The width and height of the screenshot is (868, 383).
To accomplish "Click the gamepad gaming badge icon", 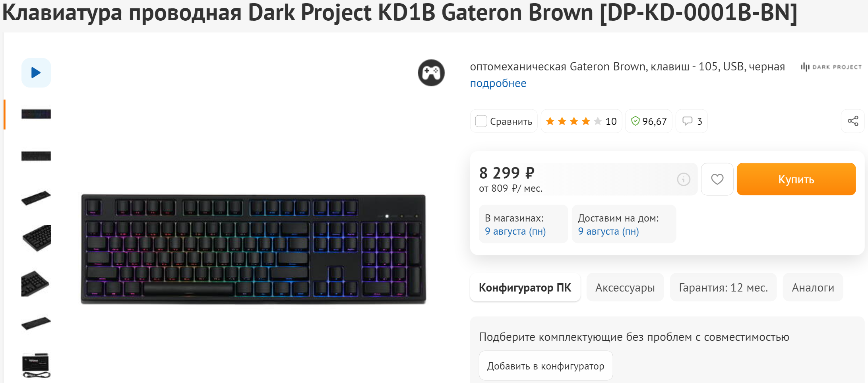I will click(x=431, y=73).
